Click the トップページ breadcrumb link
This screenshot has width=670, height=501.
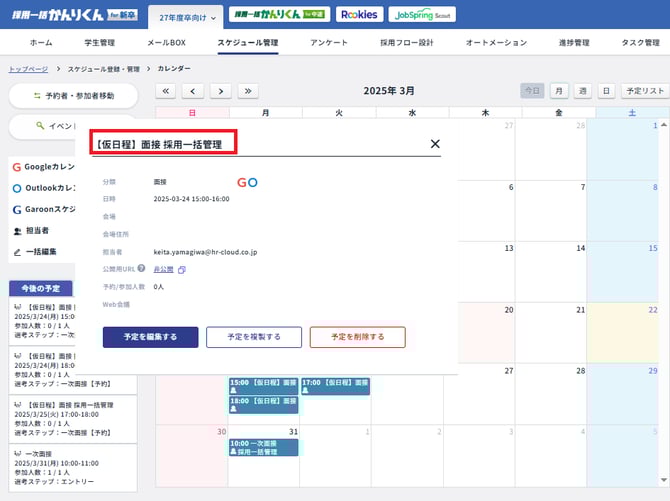coord(28,69)
